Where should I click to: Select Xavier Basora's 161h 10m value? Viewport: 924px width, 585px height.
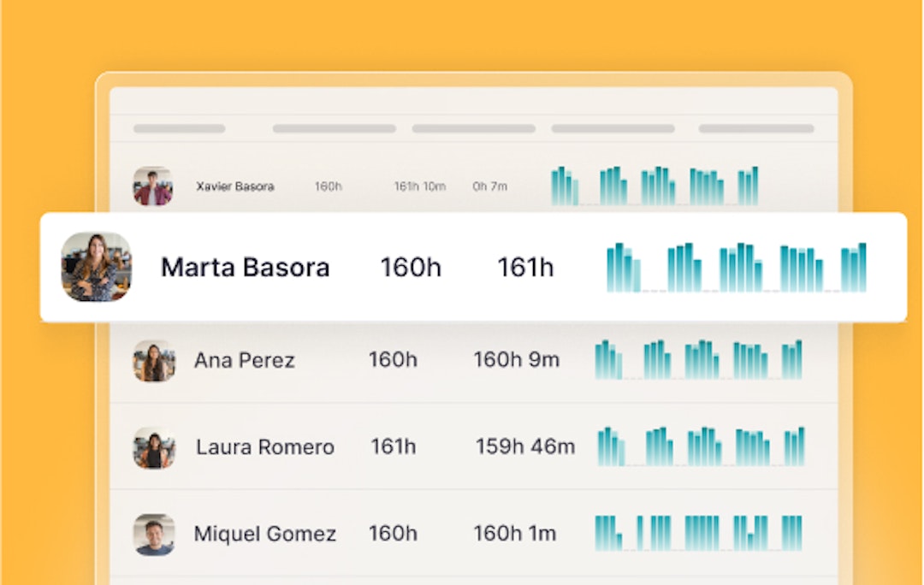click(419, 186)
